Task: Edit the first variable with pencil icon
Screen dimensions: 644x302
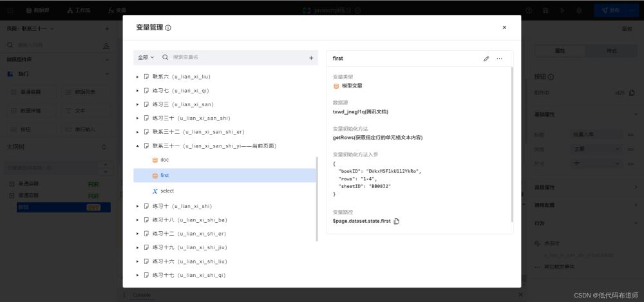Action: click(486, 59)
